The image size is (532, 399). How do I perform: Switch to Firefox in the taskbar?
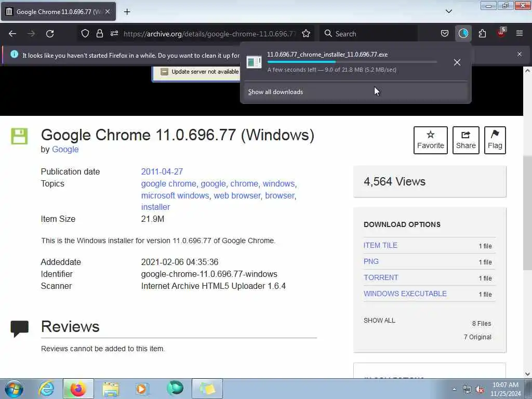click(78, 389)
